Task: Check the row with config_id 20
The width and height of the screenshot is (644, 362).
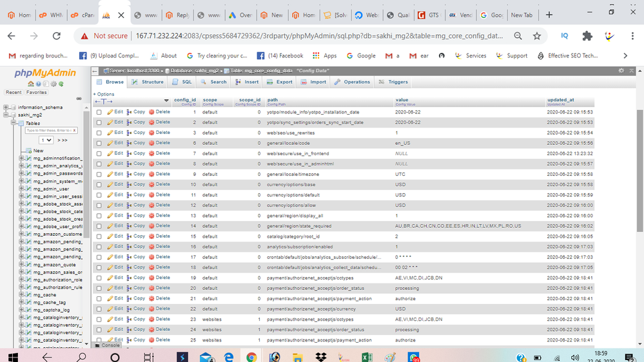Action: (99, 289)
